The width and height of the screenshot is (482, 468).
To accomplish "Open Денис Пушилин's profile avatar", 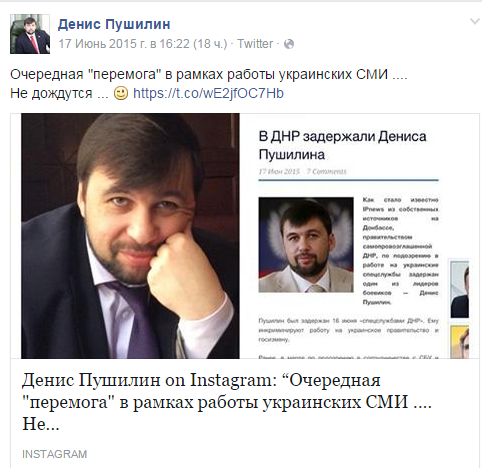I will click(x=30, y=34).
